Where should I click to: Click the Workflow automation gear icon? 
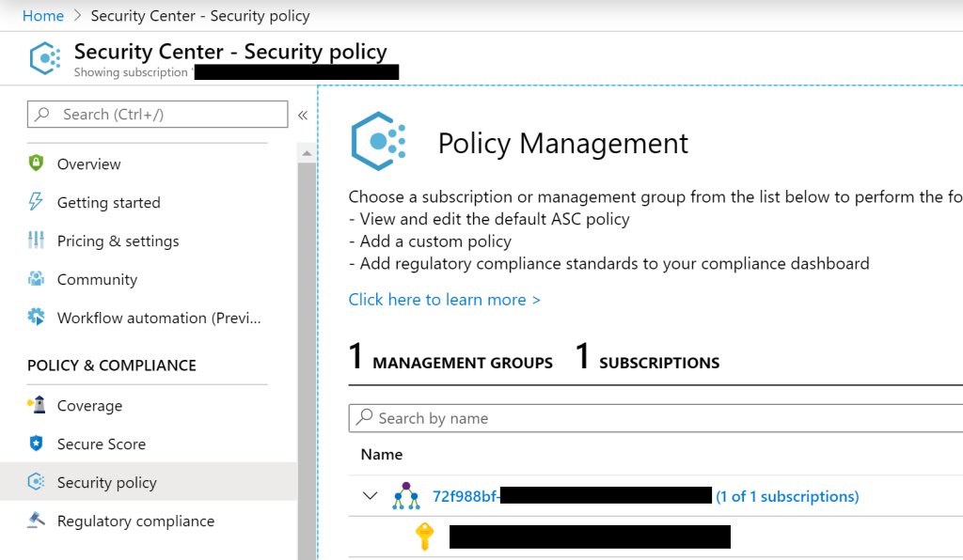pos(37,318)
